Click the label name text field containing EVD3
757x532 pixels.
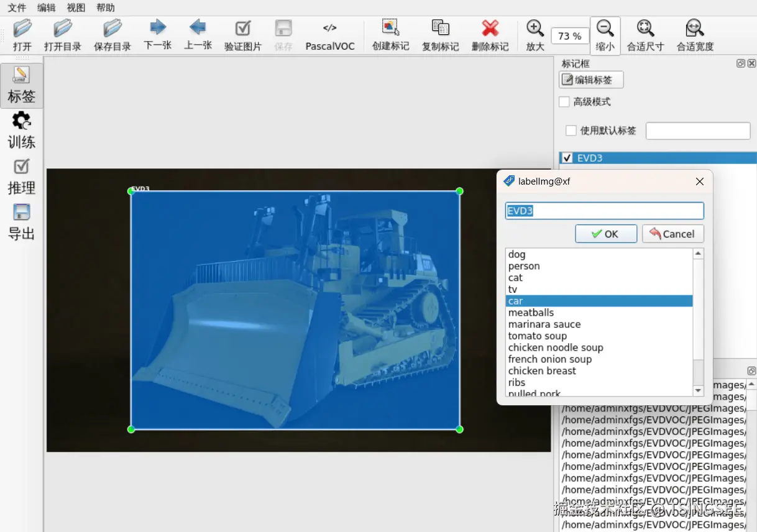point(604,211)
